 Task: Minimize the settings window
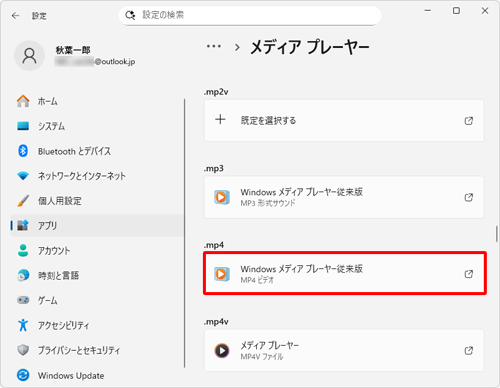click(x=428, y=11)
